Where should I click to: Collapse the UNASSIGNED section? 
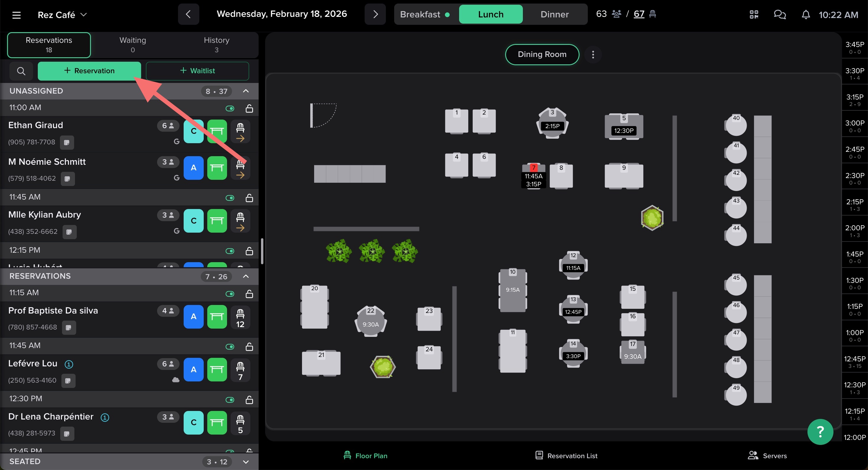tap(246, 91)
